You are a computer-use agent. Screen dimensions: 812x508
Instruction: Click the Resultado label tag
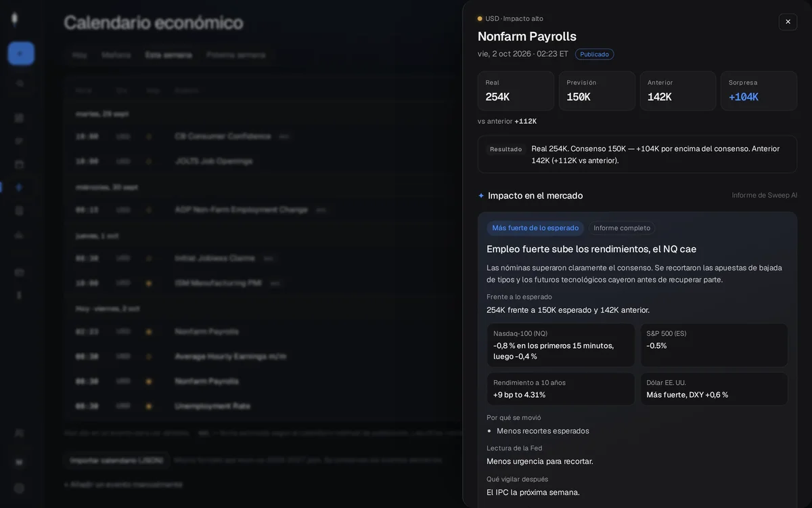tap(505, 149)
